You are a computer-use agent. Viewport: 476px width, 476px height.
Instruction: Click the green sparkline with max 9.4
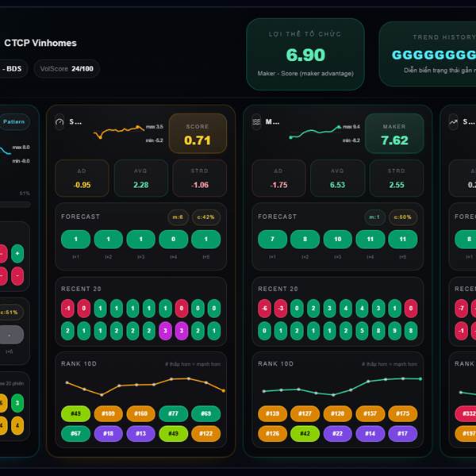(315, 132)
